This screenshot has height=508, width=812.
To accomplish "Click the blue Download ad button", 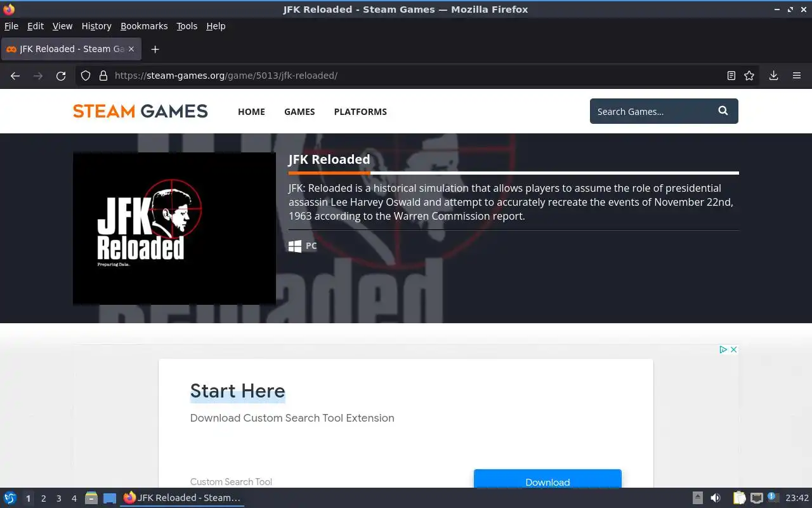I will pyautogui.click(x=547, y=479).
